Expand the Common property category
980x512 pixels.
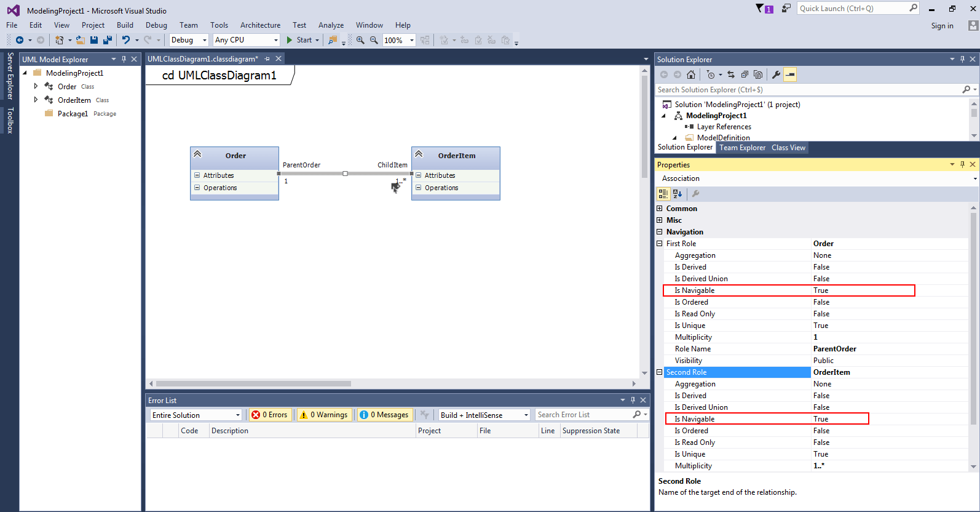(660, 209)
